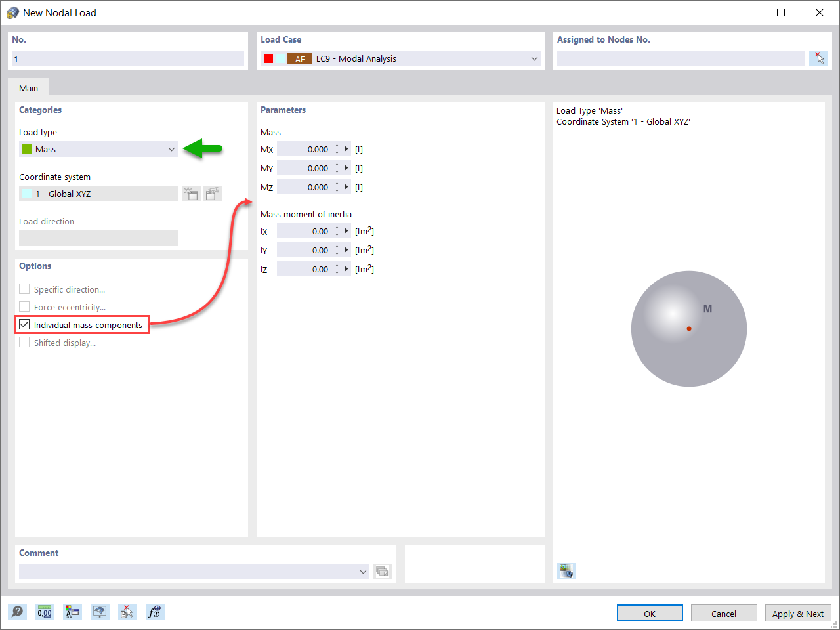The height and width of the screenshot is (630, 840).
Task: Open the comment manager next to Comment field
Action: (x=383, y=571)
